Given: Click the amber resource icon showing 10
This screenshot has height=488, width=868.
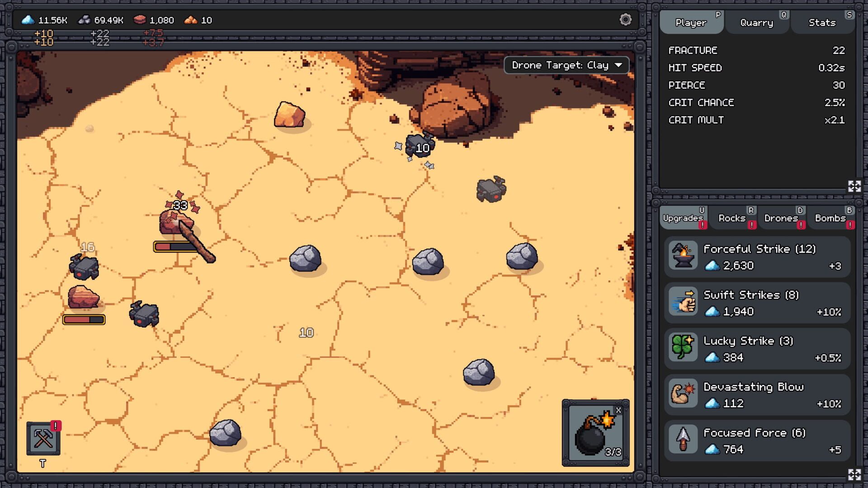Looking at the screenshot, I should point(190,20).
